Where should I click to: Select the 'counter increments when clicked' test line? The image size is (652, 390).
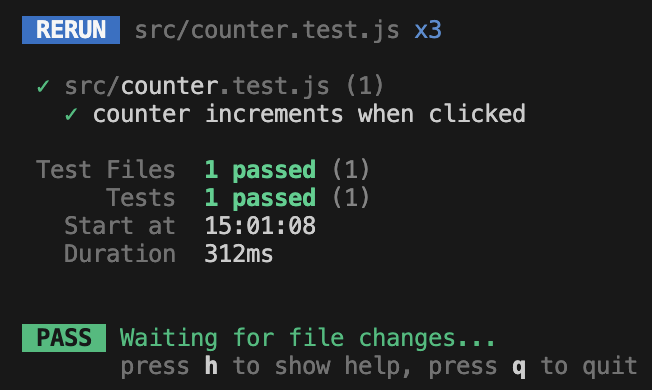(x=309, y=114)
